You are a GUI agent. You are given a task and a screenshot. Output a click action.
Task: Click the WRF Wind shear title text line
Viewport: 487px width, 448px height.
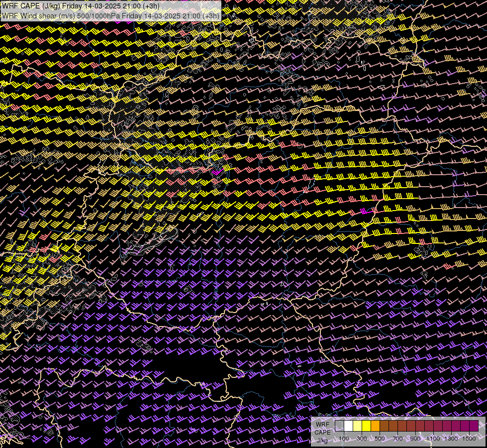point(111,16)
